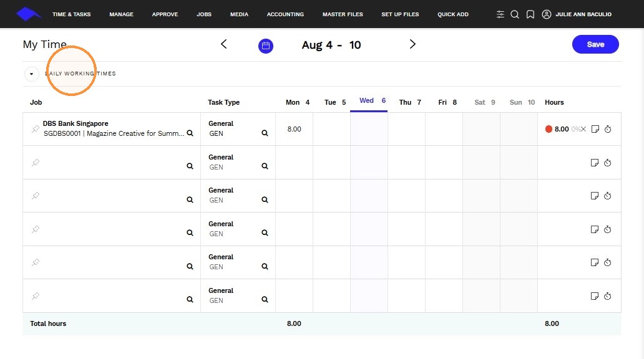
Task: Open note icon in fifth timesheet row
Action: (x=594, y=262)
